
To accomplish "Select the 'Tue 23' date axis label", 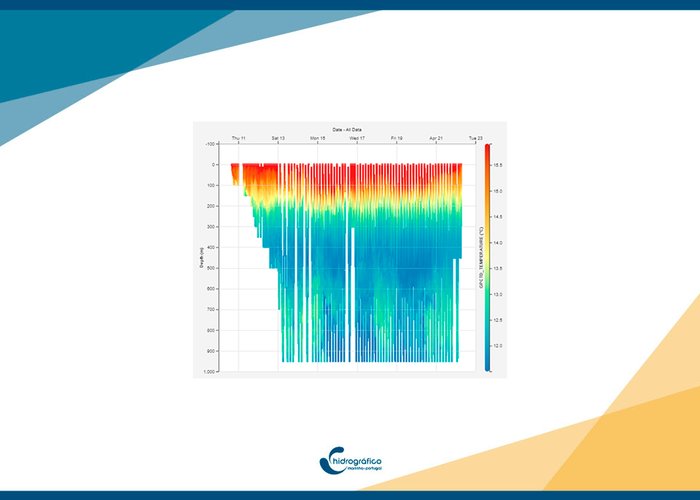I will pos(476,138).
